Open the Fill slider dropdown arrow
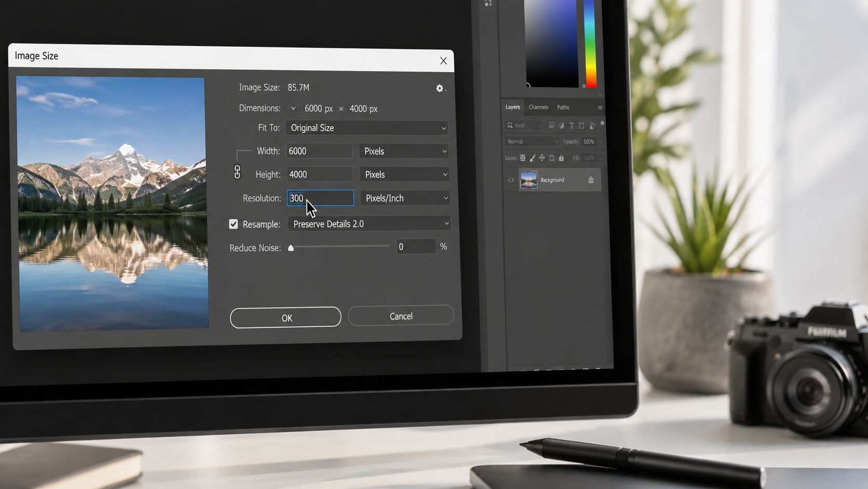 [601, 158]
